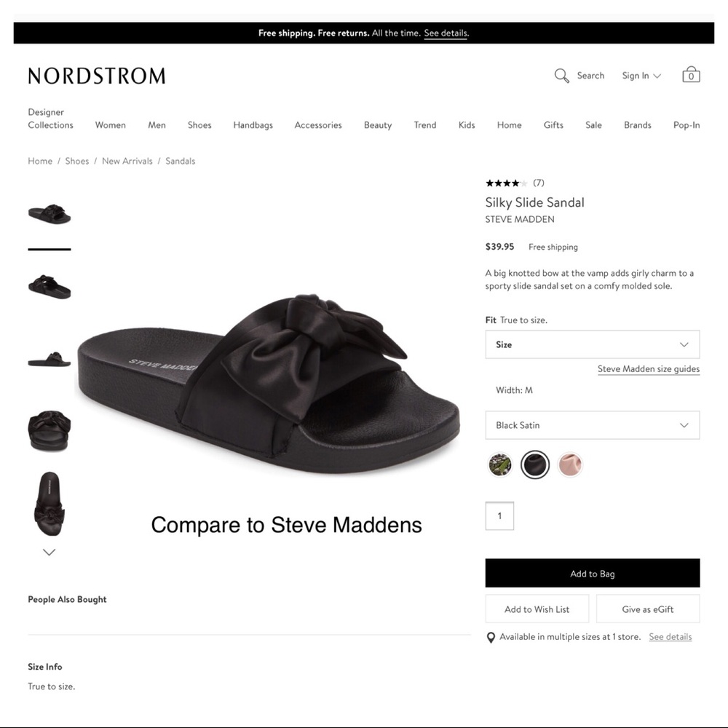Select the top-down view sandal thumbnail
Viewport: 728px width, 728px height.
[x=50, y=503]
